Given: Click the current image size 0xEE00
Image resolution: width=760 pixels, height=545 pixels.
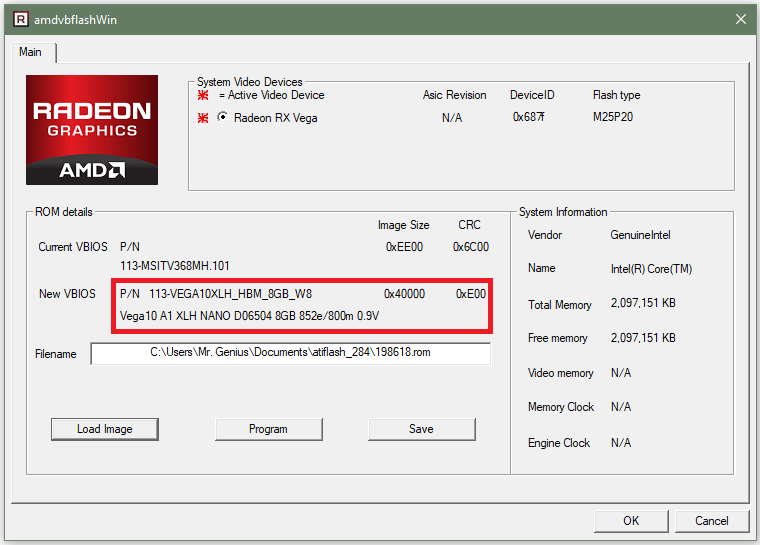Looking at the screenshot, I should 404,247.
